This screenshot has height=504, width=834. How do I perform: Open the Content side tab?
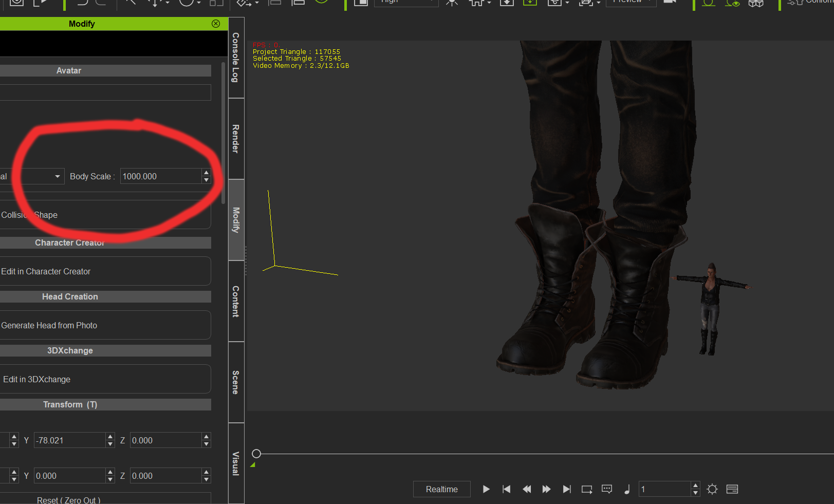[x=236, y=301]
